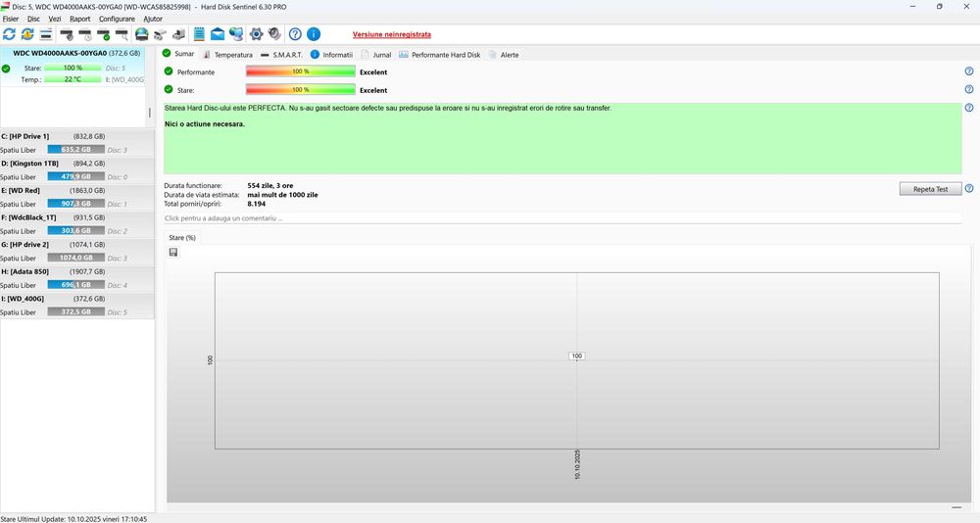Click the '8.194' total starts value
The width and height of the screenshot is (980, 523).
pos(256,204)
